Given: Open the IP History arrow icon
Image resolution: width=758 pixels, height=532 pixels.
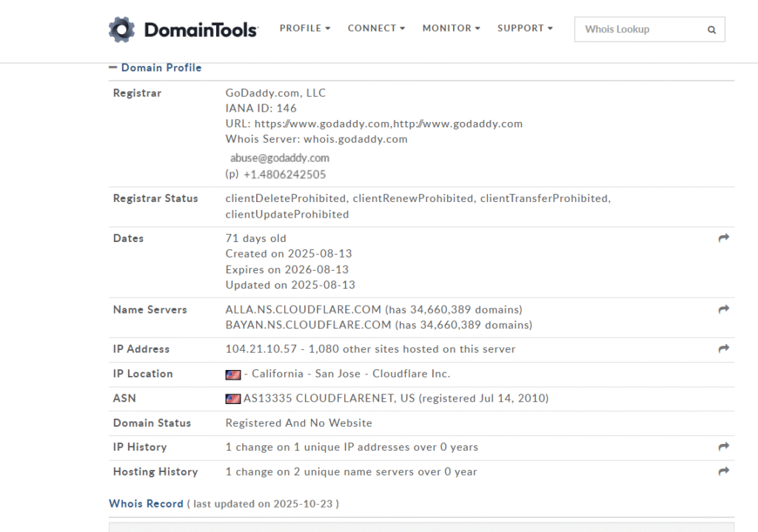Looking at the screenshot, I should (724, 447).
